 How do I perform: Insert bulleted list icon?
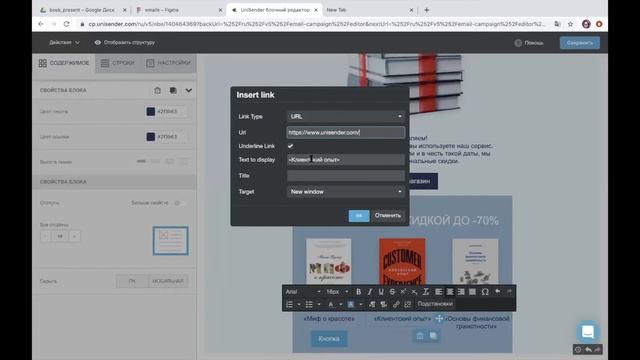tap(309, 304)
